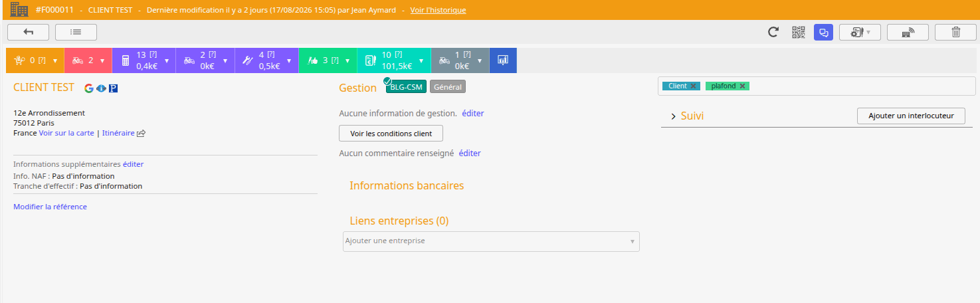Delete the client with trash icon
The width and height of the screenshot is (980, 303).
click(x=955, y=32)
